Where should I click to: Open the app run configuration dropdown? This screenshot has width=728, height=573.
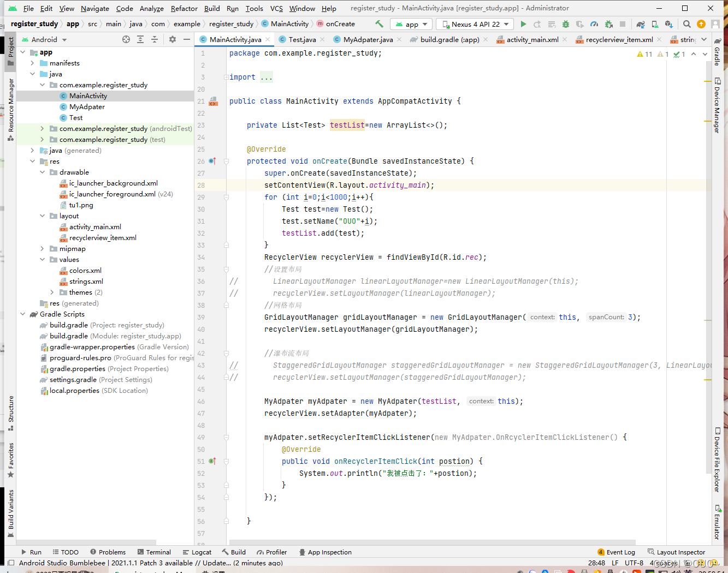click(x=411, y=24)
